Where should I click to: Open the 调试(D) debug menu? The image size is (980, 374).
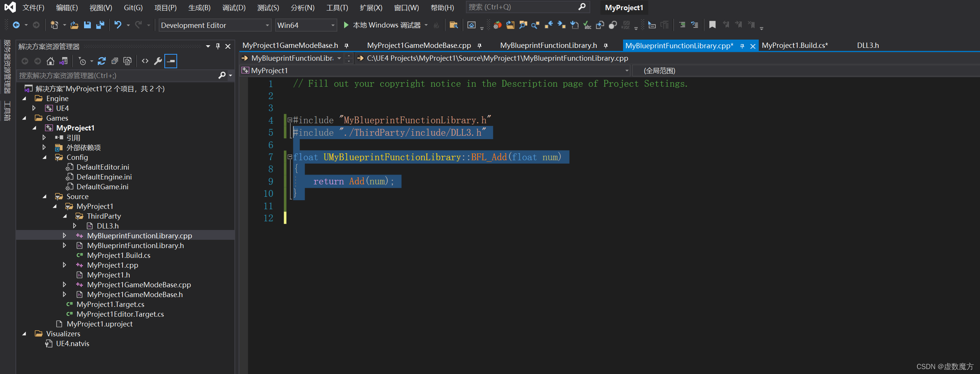click(234, 8)
